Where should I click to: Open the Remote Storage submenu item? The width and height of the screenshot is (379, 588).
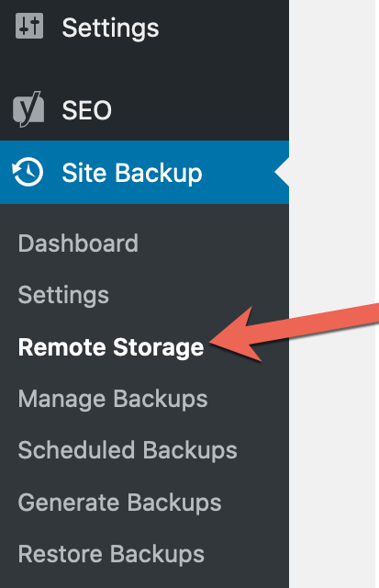[x=111, y=347]
